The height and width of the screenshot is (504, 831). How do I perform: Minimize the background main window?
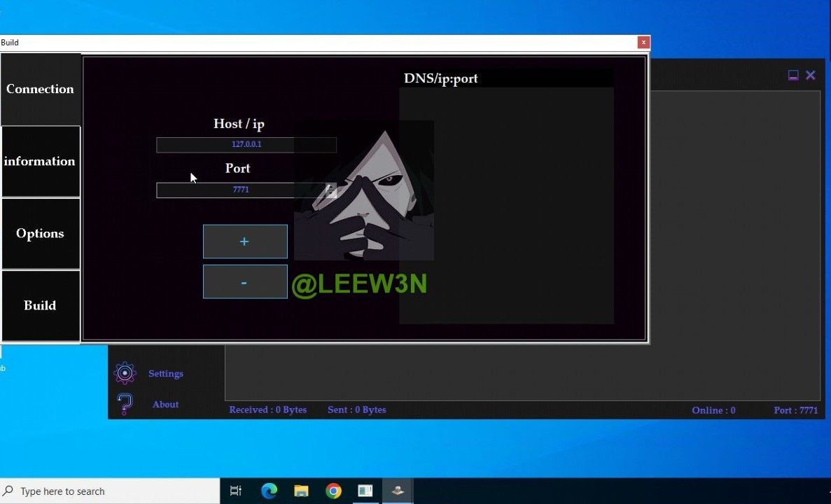click(x=793, y=76)
